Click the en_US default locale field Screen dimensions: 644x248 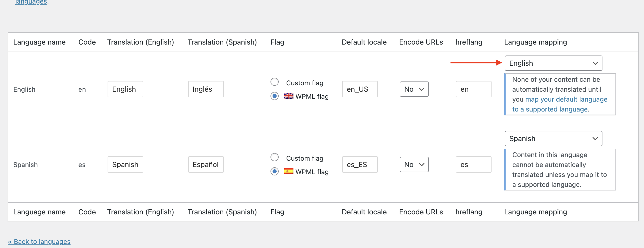360,89
